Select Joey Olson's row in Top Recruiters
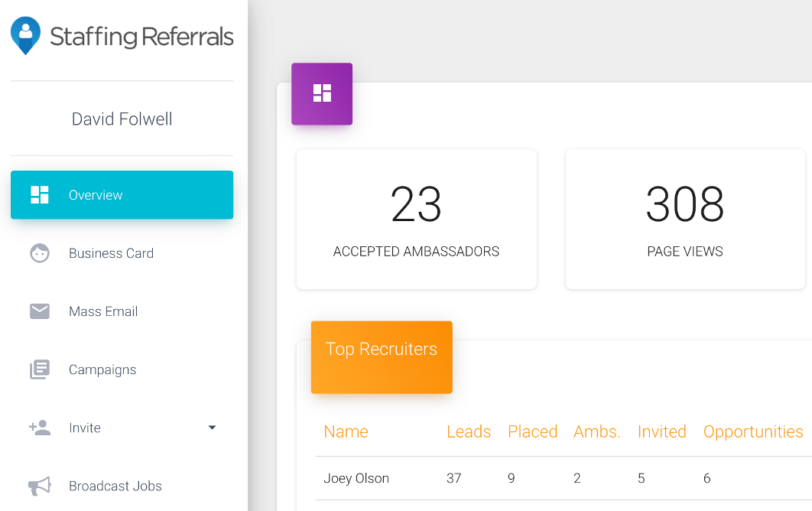The image size is (812, 511). (x=356, y=478)
